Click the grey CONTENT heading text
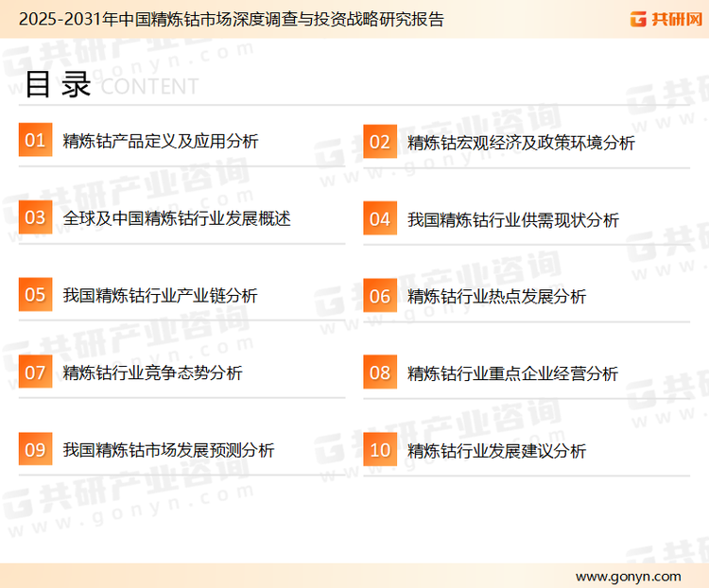 149,86
